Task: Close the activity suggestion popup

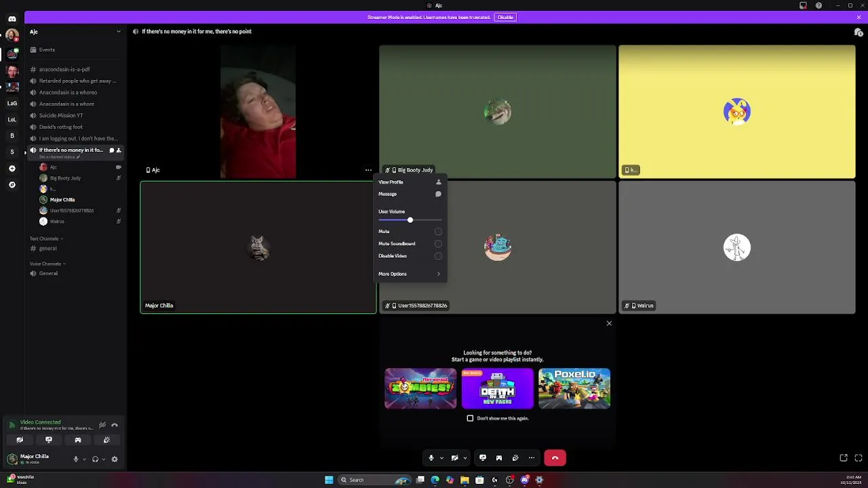Action: click(x=609, y=323)
